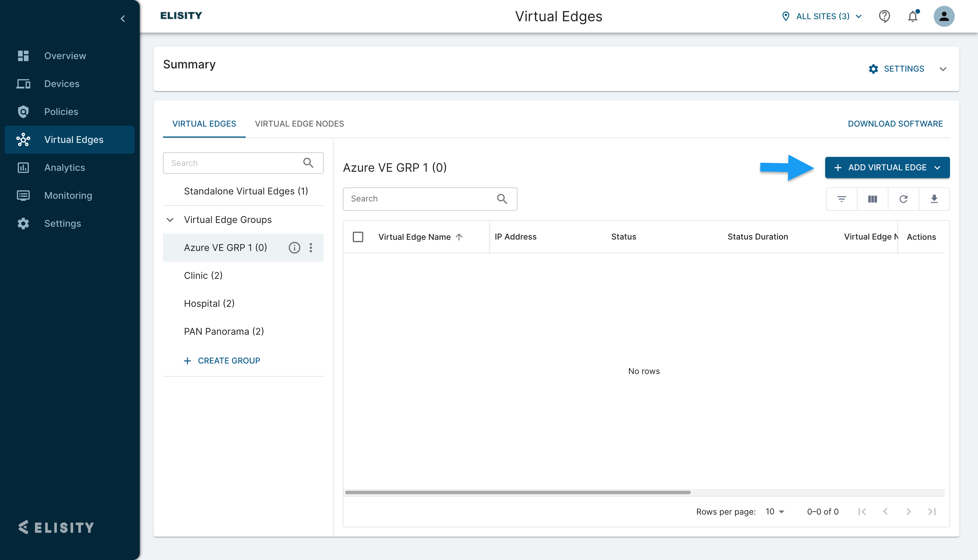This screenshot has height=560, width=978.
Task: Open the Overview dashboard icon
Action: [x=23, y=56]
